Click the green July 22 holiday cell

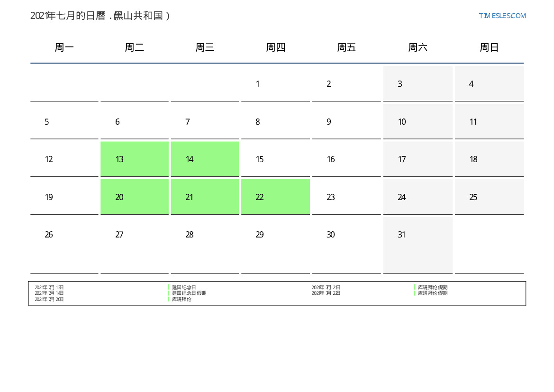tap(275, 197)
